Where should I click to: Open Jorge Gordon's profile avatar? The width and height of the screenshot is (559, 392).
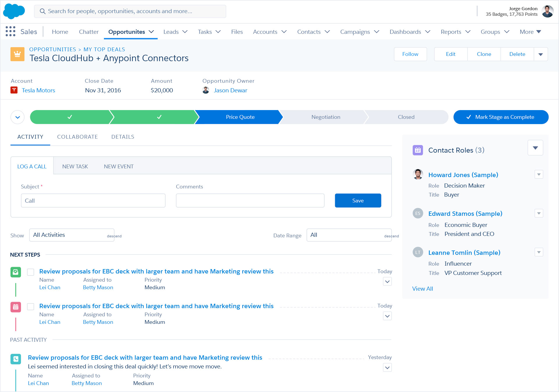pos(547,11)
